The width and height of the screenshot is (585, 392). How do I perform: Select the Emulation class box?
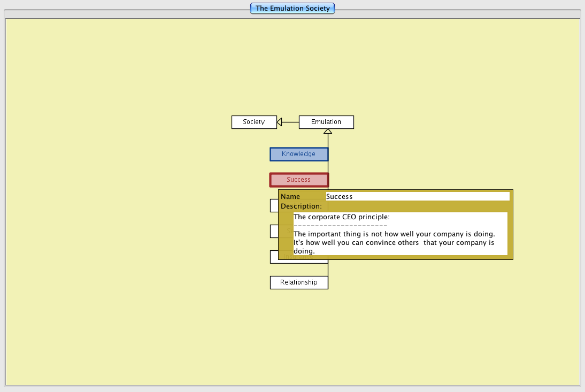pyautogui.click(x=326, y=122)
